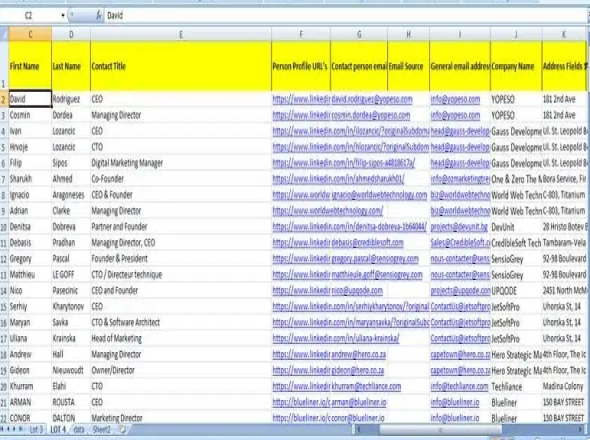Image resolution: width=590 pixels, height=440 pixels.
Task: Open cosmin.dordea@yopeso.com email link
Action: tap(371, 115)
